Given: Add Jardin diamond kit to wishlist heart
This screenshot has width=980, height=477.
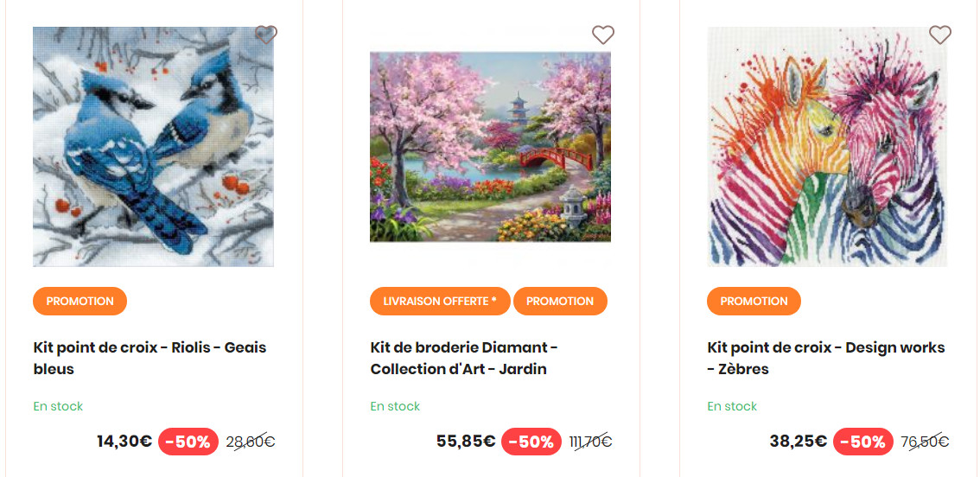Looking at the screenshot, I should tap(602, 35).
